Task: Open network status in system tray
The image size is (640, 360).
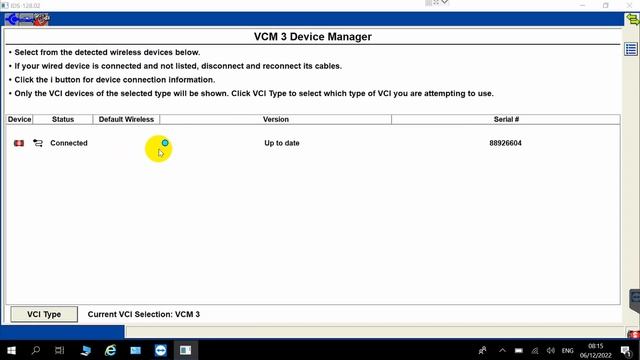Action: point(535,350)
